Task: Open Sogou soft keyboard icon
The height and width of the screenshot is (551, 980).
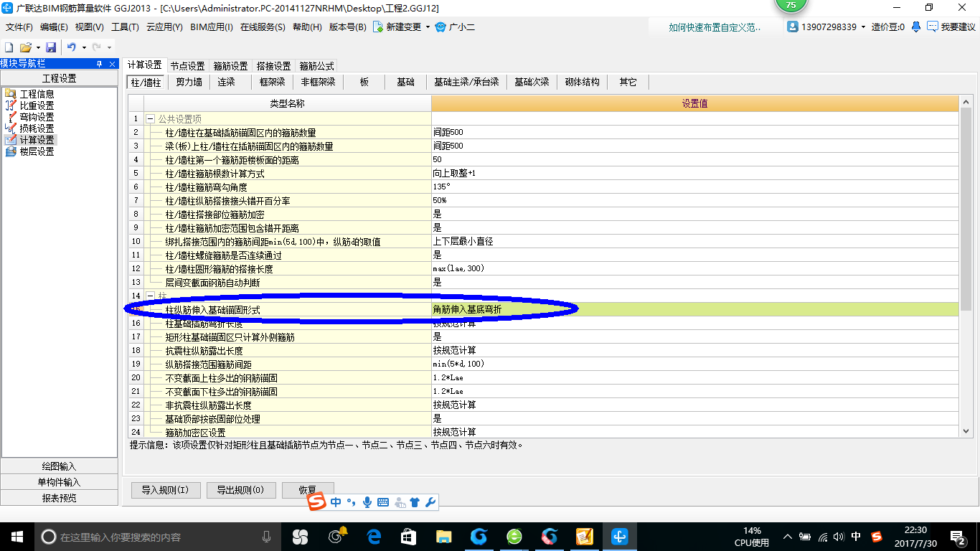Action: click(382, 503)
